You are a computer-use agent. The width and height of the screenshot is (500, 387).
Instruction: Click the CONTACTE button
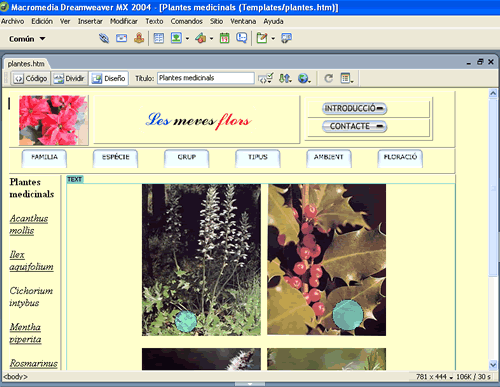(354, 127)
